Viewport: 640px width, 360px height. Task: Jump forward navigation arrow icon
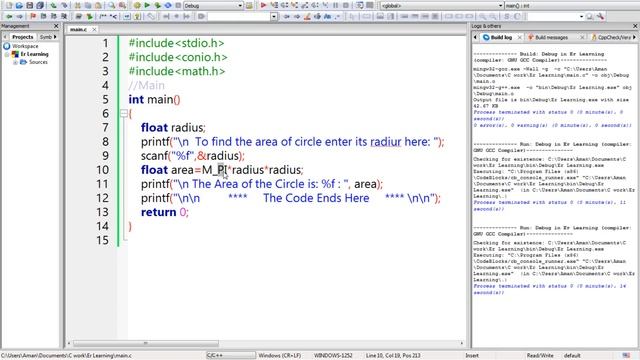click(x=19, y=17)
